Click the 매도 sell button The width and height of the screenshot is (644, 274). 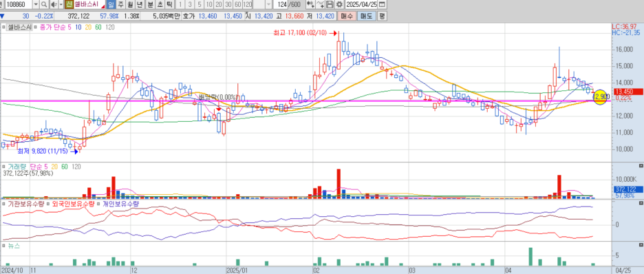366,16
